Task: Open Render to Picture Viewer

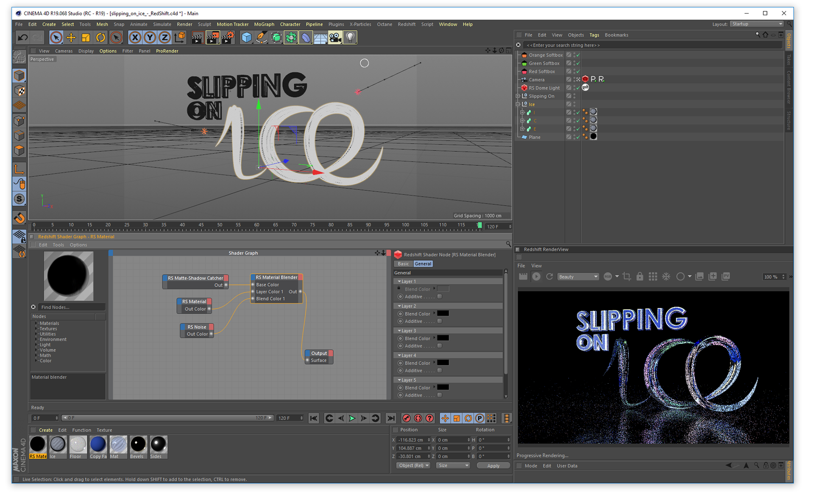Action: click(212, 37)
